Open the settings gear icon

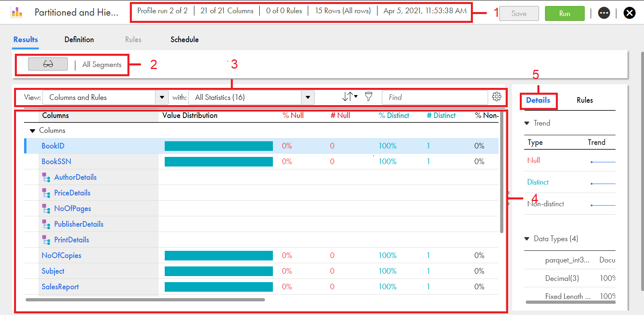click(x=497, y=97)
